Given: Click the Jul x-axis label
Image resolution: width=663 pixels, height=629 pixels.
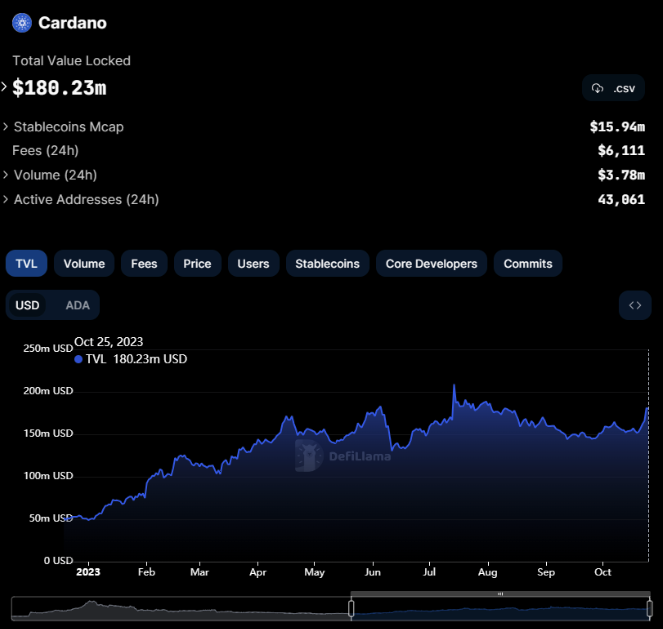Looking at the screenshot, I should [x=429, y=572].
